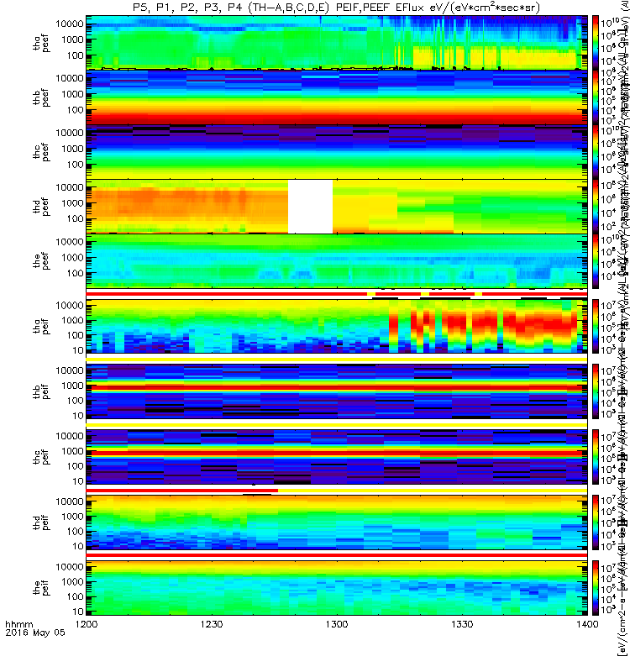630x672 pixels.
Task: Select the 'thc peef' axis label
Action: [41, 153]
